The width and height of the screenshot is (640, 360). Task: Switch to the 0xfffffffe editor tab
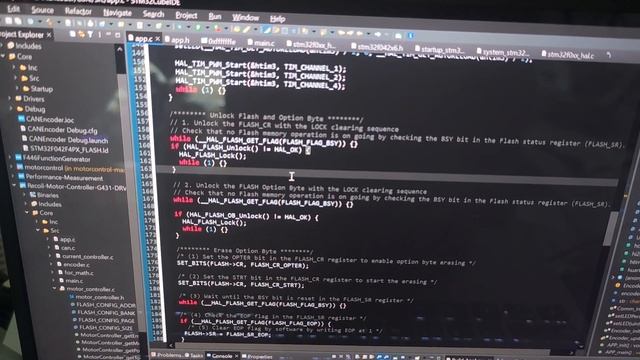coord(218,41)
